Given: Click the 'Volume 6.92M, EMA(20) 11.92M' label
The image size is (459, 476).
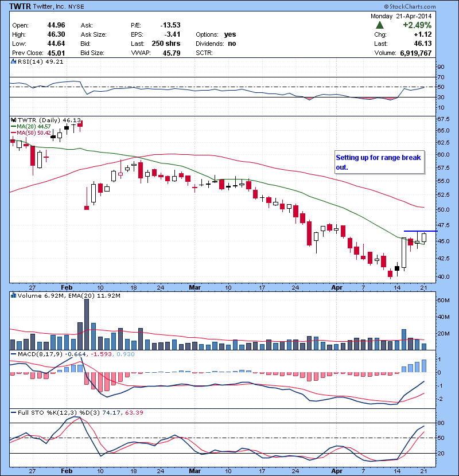Looking at the screenshot, I should (69, 295).
